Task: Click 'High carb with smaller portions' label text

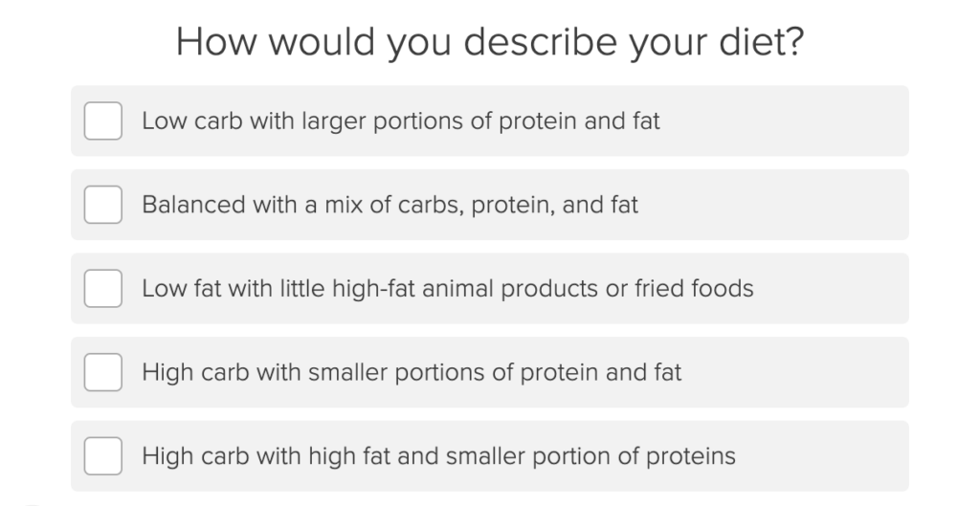Action: click(412, 372)
